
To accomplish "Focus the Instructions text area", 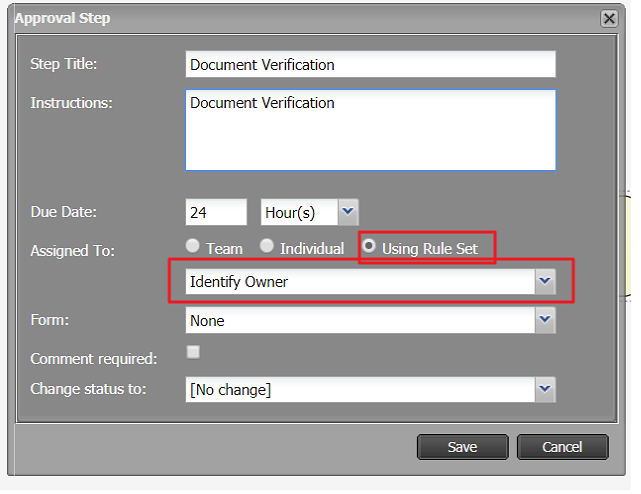I will click(x=370, y=130).
